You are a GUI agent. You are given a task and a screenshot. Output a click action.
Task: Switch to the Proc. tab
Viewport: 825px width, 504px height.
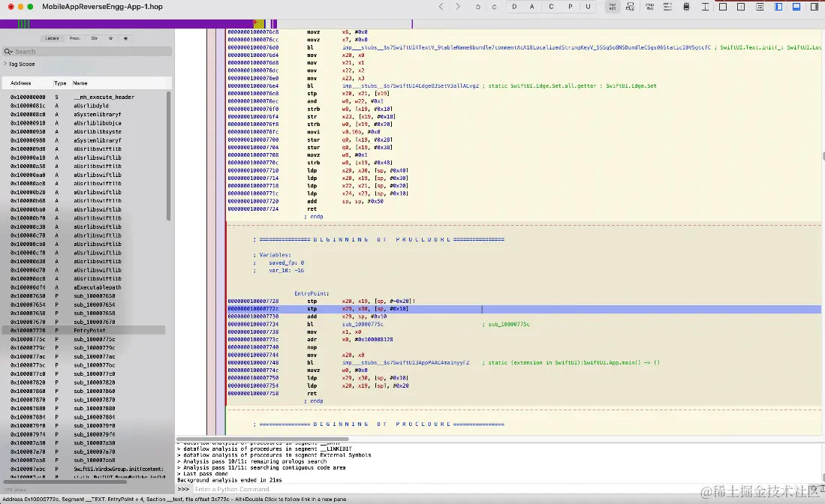tap(75, 38)
